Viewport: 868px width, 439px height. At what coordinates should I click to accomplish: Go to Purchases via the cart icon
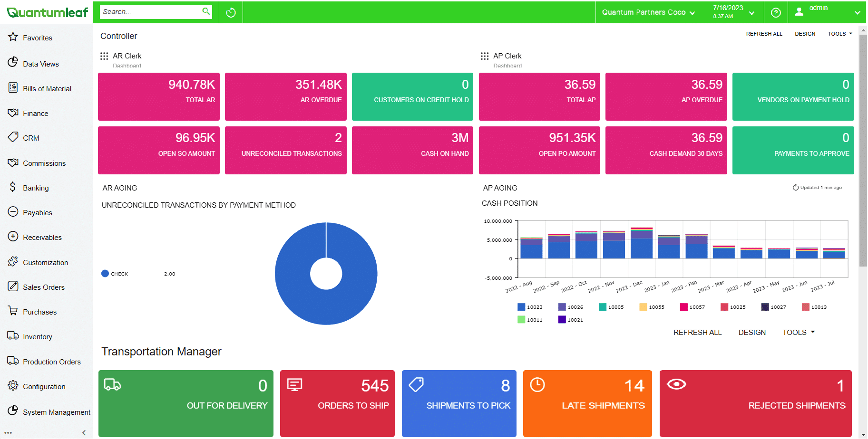[32, 312]
